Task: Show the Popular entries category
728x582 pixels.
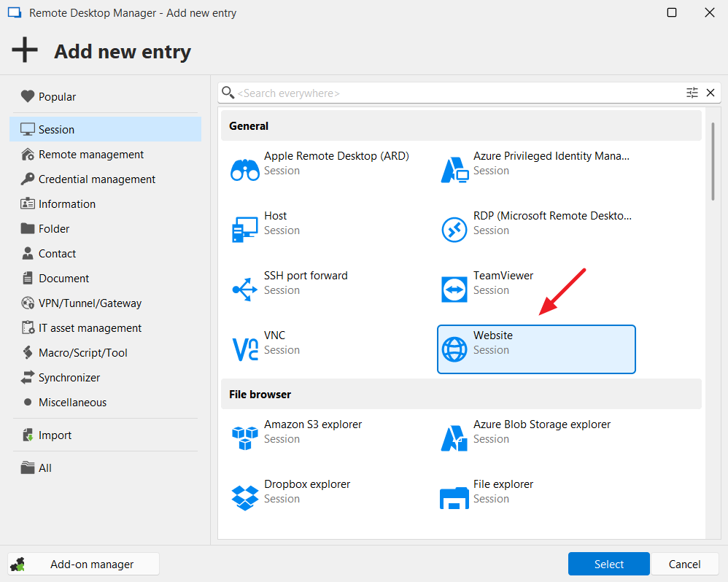Action: point(57,97)
